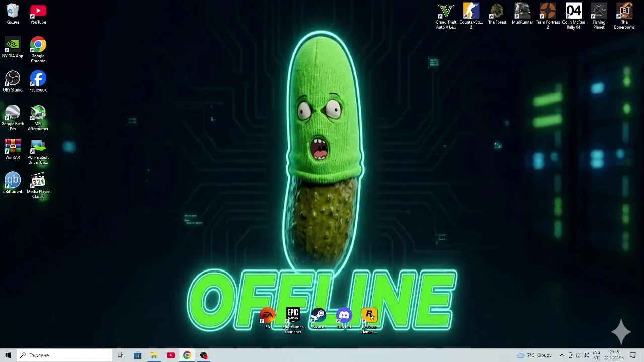Select the Steam desktop icon
This screenshot has height=362, width=644.
pyautogui.click(x=318, y=319)
